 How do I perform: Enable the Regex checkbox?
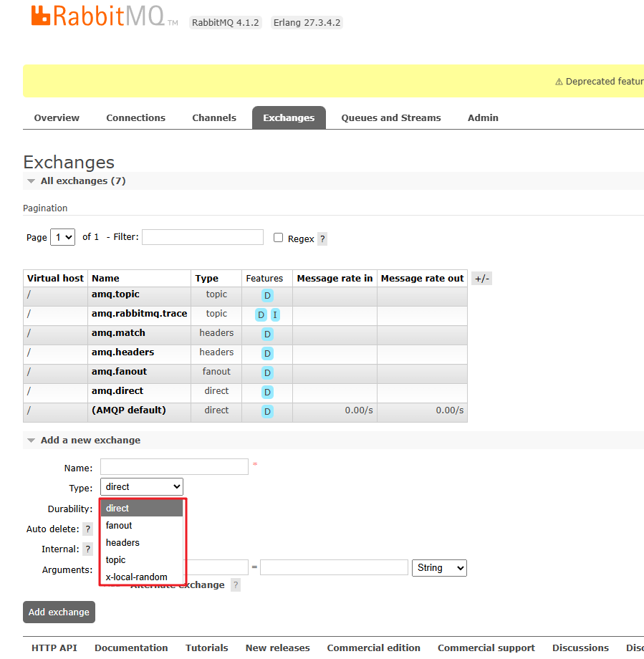(x=278, y=238)
